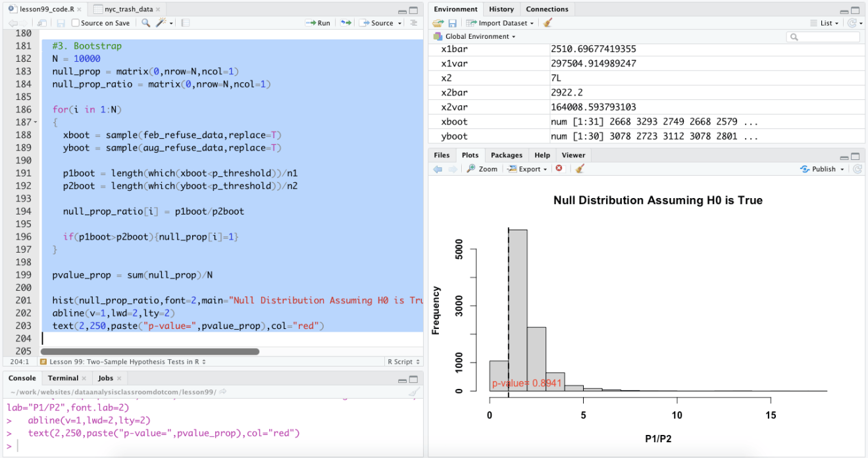868x458 pixels.
Task: Click the code tools magic wand
Action: pos(161,23)
